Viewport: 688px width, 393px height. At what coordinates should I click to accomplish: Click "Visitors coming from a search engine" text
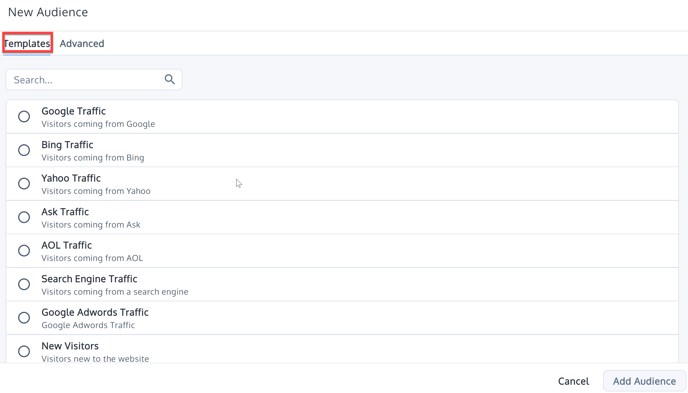tap(115, 292)
